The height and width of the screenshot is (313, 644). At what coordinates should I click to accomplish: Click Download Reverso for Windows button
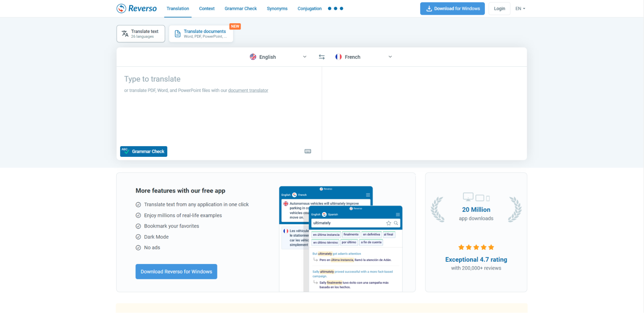176,271
